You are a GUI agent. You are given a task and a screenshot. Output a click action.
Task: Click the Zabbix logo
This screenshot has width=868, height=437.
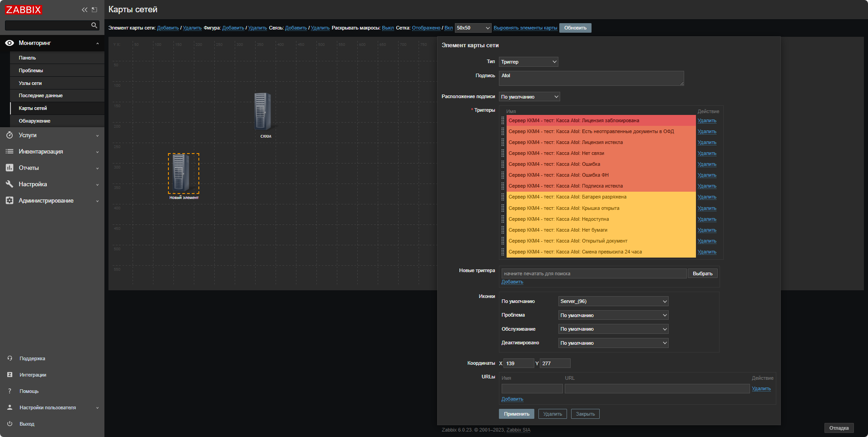coord(24,10)
